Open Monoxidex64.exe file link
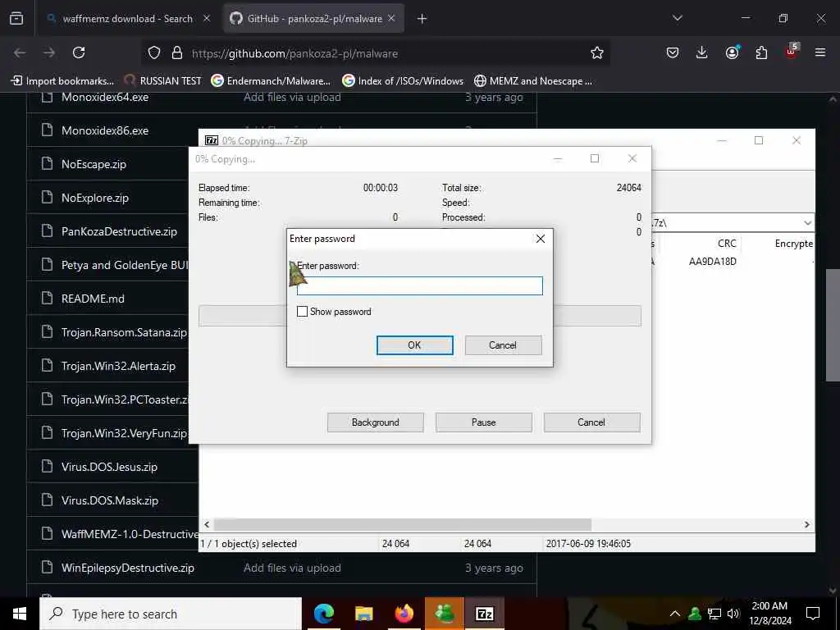840x630 pixels. click(105, 97)
